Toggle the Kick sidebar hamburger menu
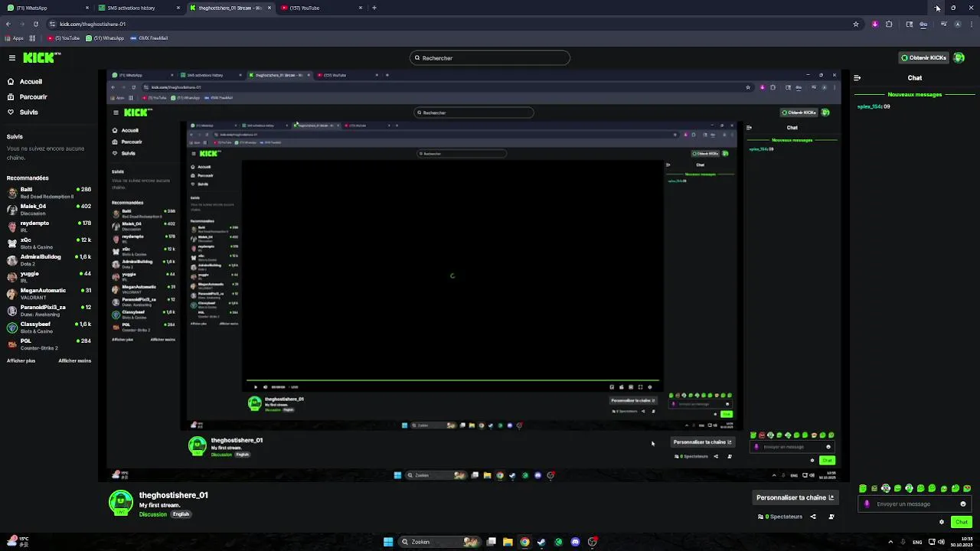 pyautogui.click(x=11, y=57)
